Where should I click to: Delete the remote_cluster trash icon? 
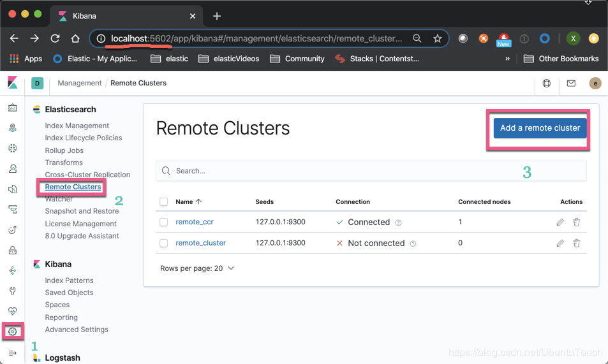(x=577, y=243)
